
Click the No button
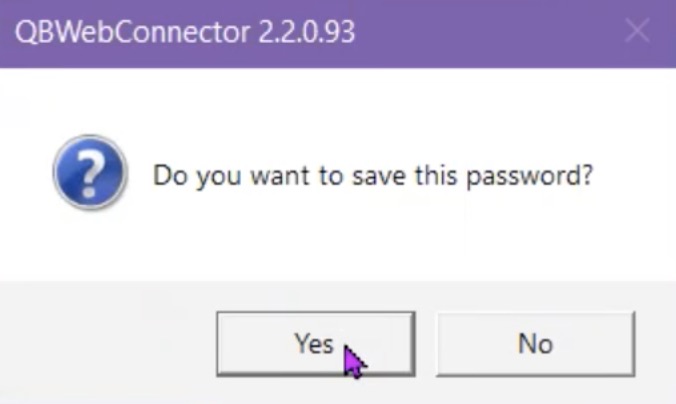pyautogui.click(x=535, y=344)
